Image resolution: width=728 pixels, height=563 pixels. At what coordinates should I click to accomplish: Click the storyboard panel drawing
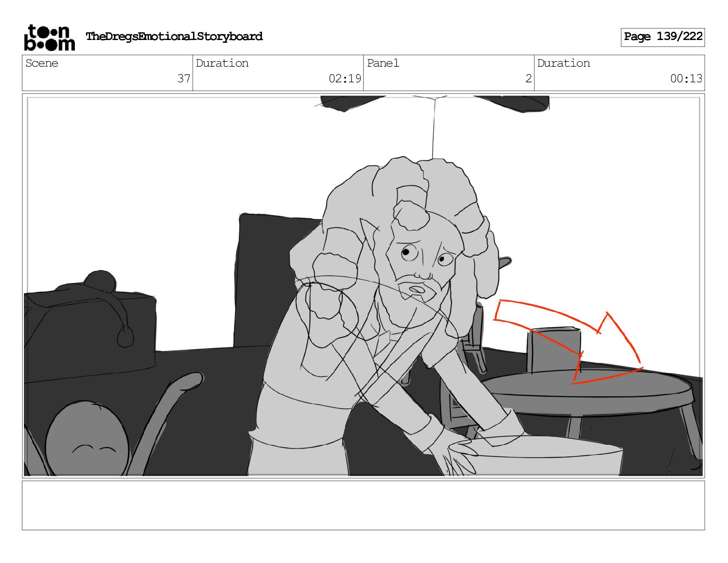pyautogui.click(x=364, y=286)
